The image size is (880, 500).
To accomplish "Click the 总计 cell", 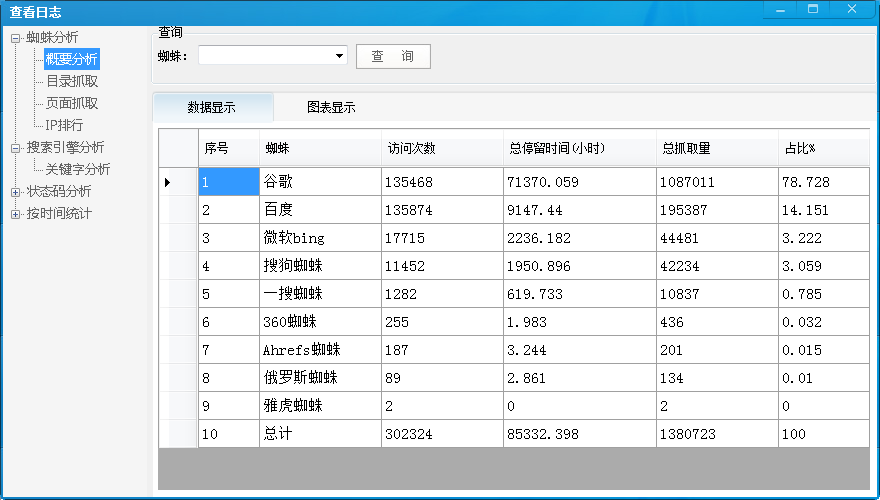I will [320, 434].
